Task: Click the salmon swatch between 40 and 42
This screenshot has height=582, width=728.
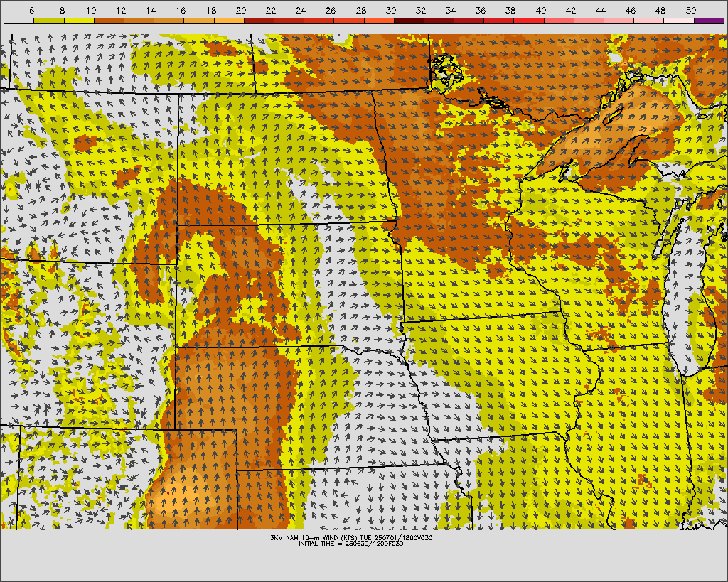Action: tap(559, 21)
